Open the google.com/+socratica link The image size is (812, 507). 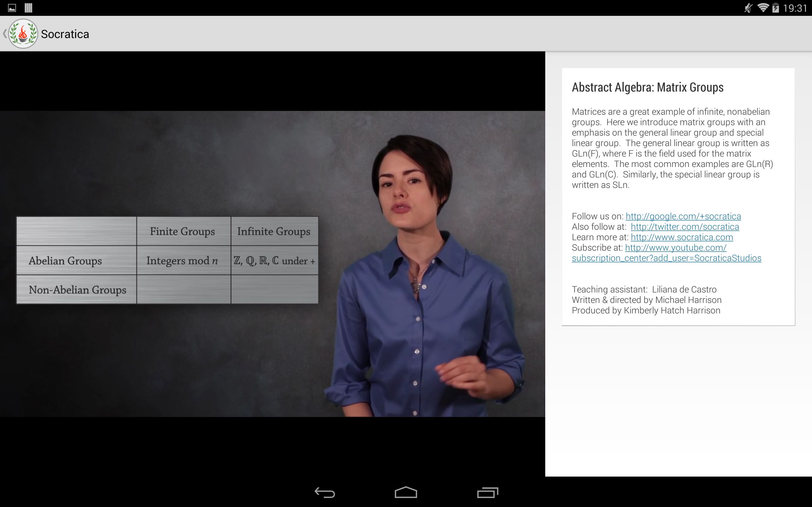click(683, 216)
